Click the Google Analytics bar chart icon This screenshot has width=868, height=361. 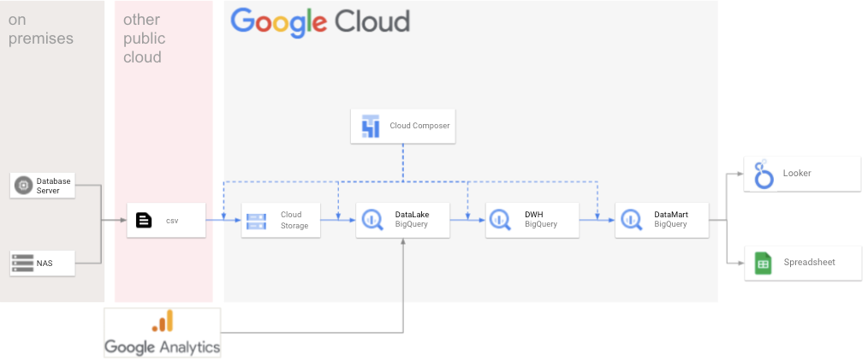[162, 322]
